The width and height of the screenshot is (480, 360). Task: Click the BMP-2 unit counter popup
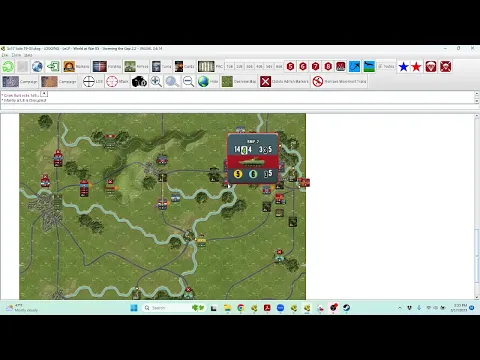pos(253,158)
